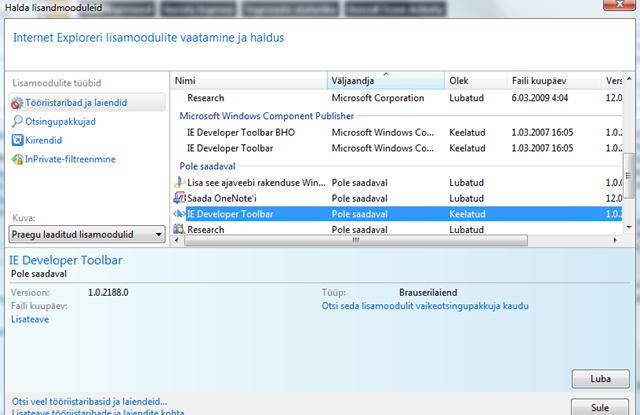This screenshot has width=640, height=415.
Task: Click Keelatud status of IE Developer Toolbar BHO
Action: tap(467, 133)
